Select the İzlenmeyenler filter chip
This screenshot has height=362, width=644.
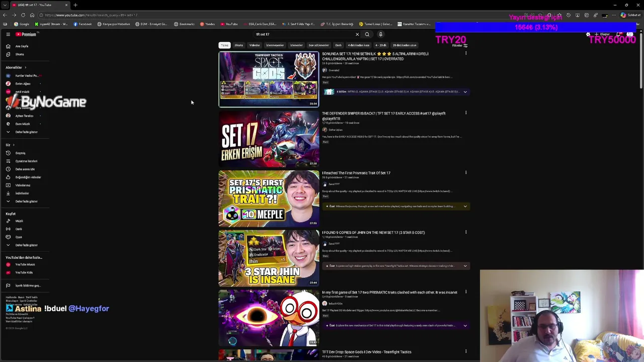[x=275, y=45]
